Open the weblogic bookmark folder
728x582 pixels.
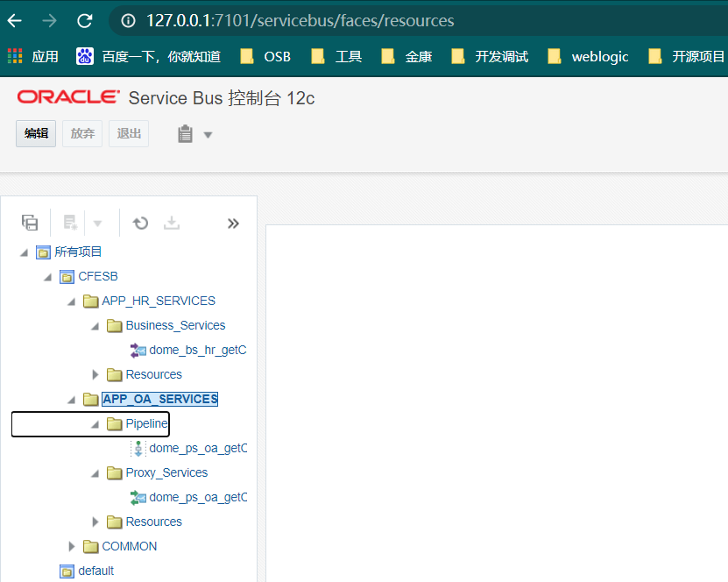pyautogui.click(x=588, y=57)
